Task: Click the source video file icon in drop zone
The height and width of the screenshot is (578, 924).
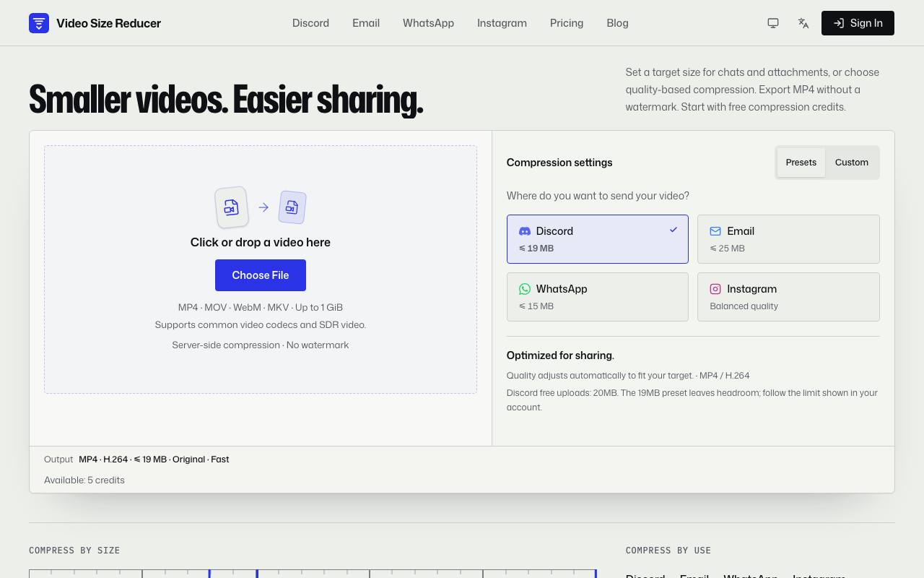Action: click(232, 207)
